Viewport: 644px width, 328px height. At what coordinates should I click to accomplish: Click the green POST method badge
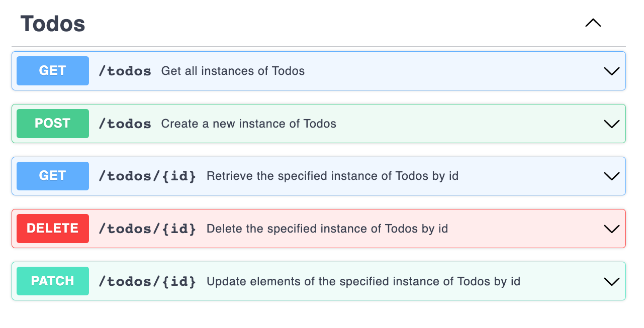click(53, 124)
